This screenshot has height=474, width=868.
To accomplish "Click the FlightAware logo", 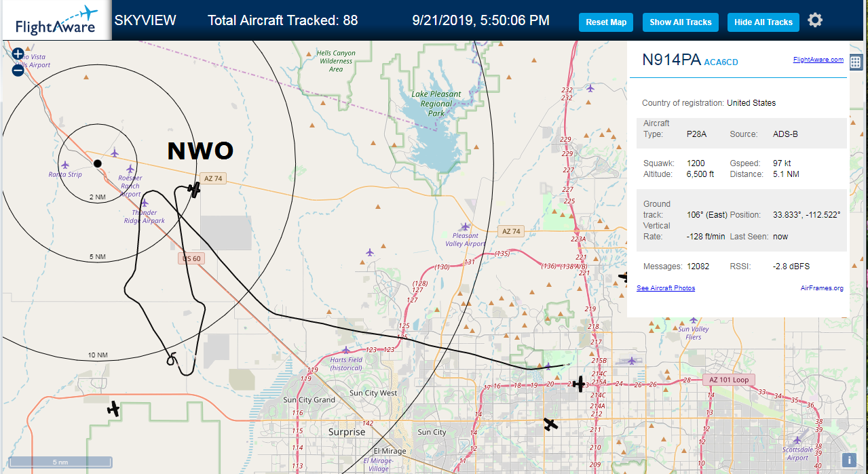I will [56, 20].
